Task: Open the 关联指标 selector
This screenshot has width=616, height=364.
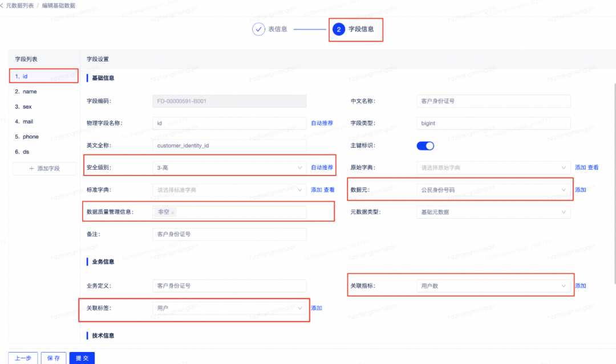Action: pyautogui.click(x=493, y=286)
